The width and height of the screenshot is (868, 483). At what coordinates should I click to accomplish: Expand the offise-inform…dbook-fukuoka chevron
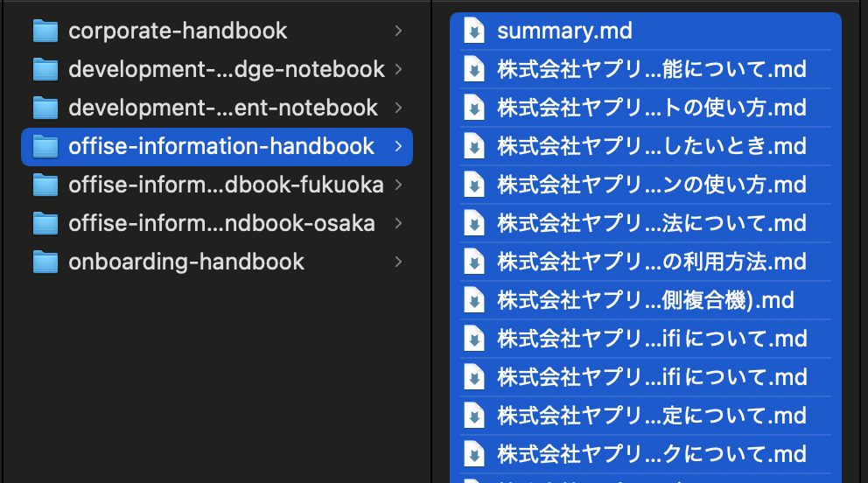[398, 185]
